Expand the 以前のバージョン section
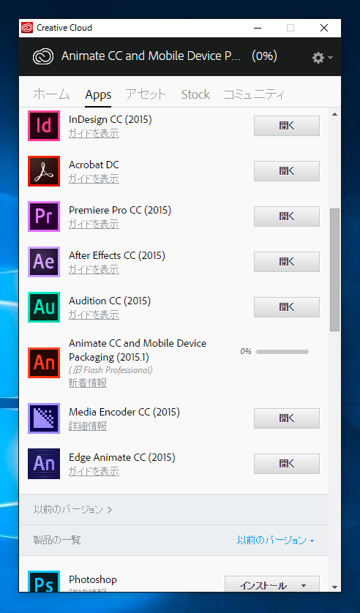 click(73, 509)
